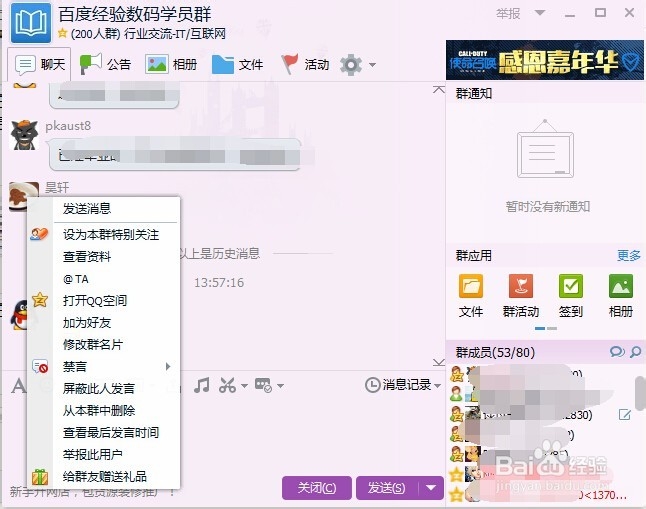Open 消息记录 message history
Image resolution: width=646 pixels, height=509 pixels.
(x=398, y=385)
